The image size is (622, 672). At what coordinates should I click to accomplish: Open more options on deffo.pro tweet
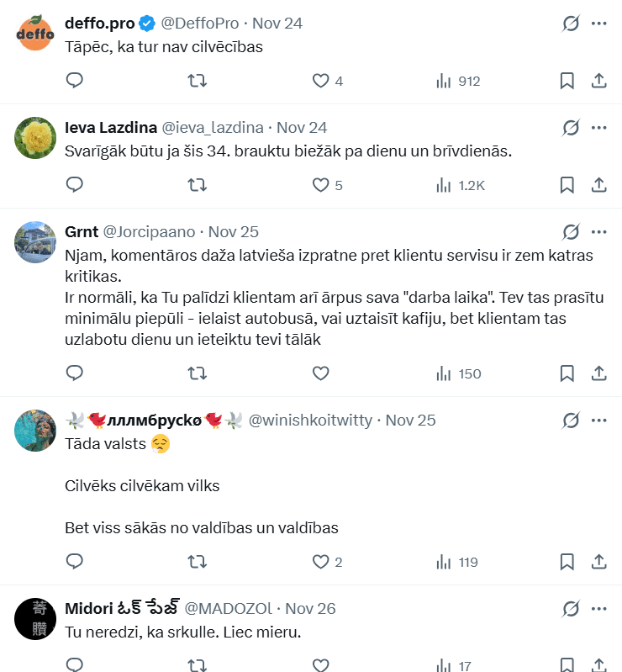(x=599, y=24)
